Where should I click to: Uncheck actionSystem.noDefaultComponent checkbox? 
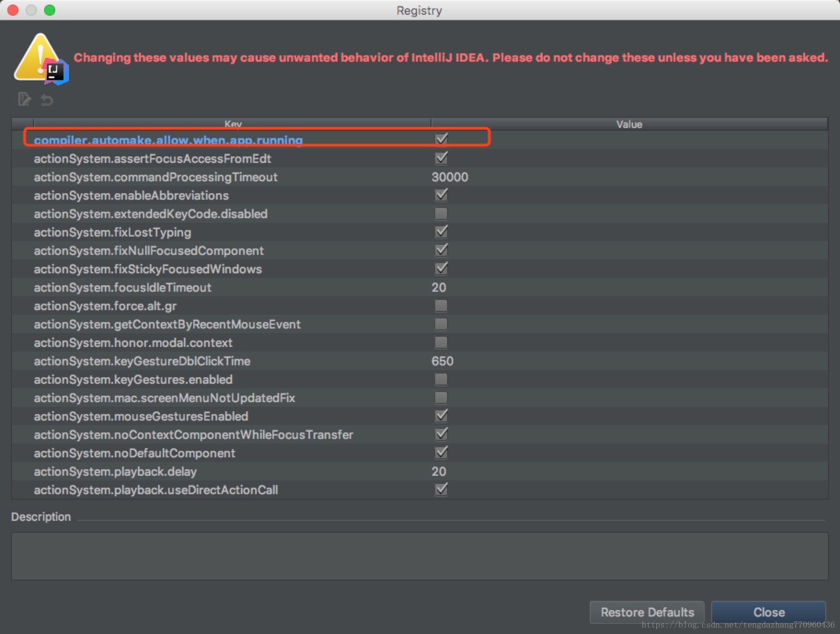(441, 452)
